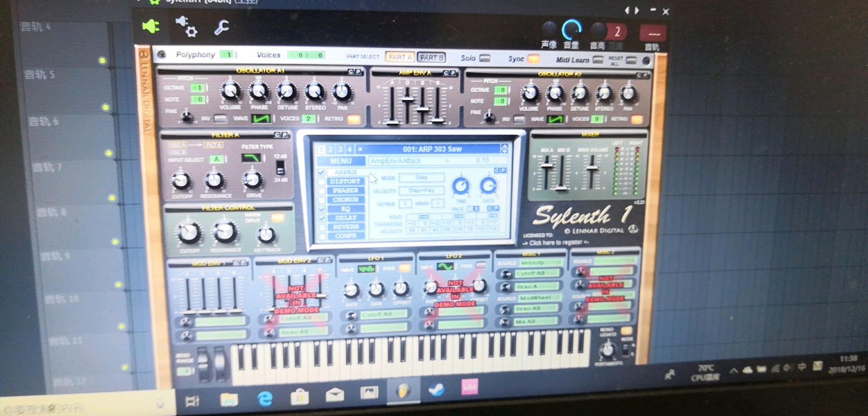Click Oscillator A1 Pan knob
The height and width of the screenshot is (416, 868).
(342, 92)
